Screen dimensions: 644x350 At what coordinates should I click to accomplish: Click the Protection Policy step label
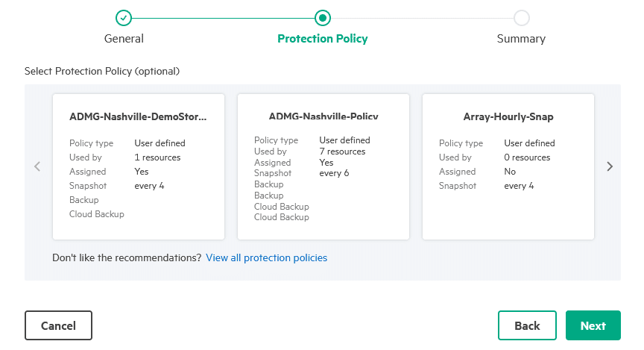pyautogui.click(x=323, y=39)
